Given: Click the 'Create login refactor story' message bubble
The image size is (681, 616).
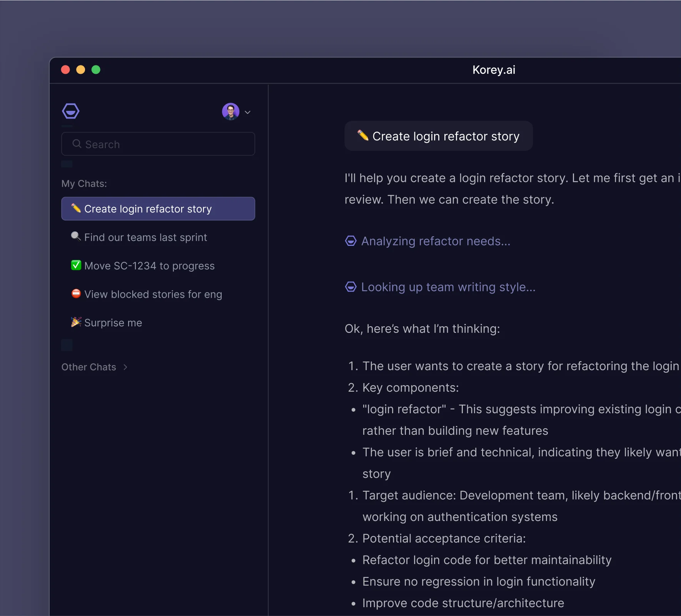Looking at the screenshot, I should click(x=439, y=136).
